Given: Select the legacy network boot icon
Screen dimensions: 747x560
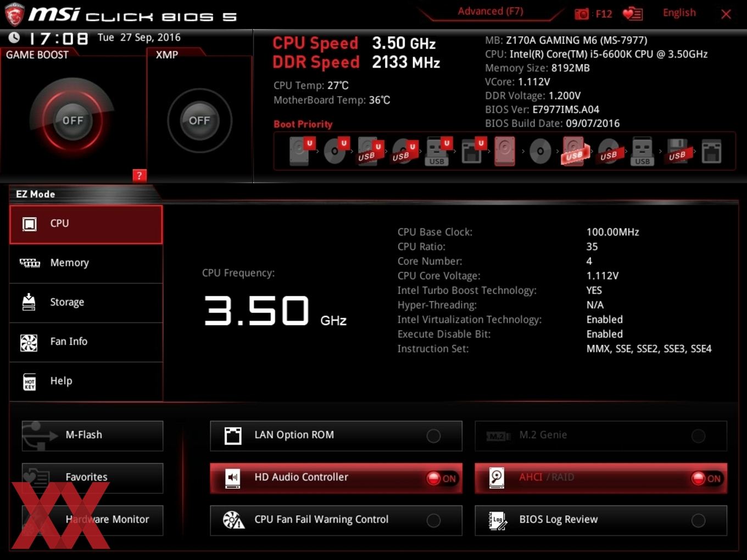Looking at the screenshot, I should 711,151.
